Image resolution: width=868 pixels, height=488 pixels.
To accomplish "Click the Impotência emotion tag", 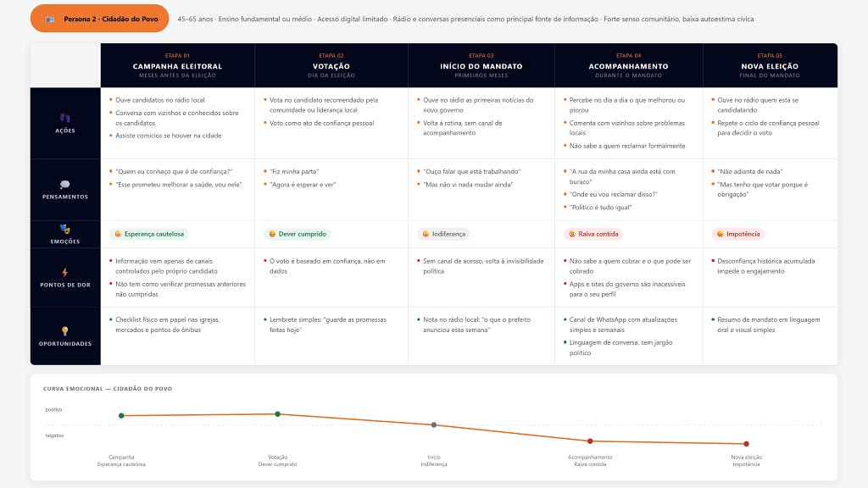I will [x=737, y=234].
